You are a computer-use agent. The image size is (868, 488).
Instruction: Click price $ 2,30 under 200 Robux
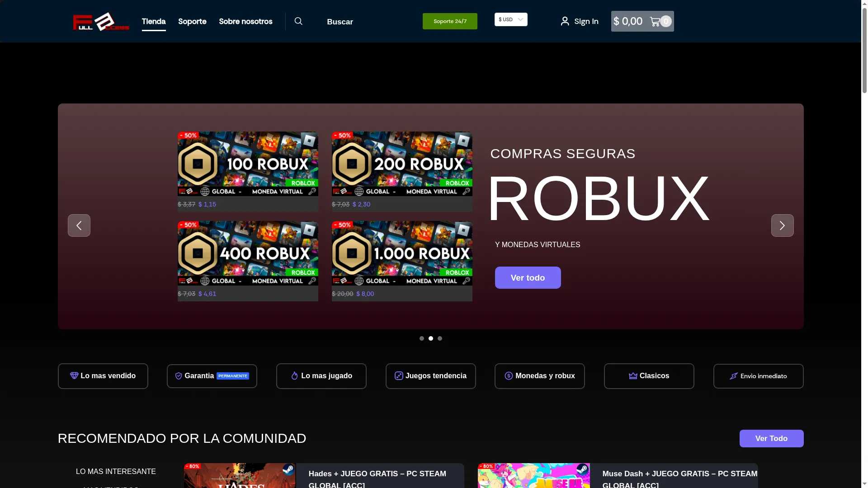[x=361, y=204]
